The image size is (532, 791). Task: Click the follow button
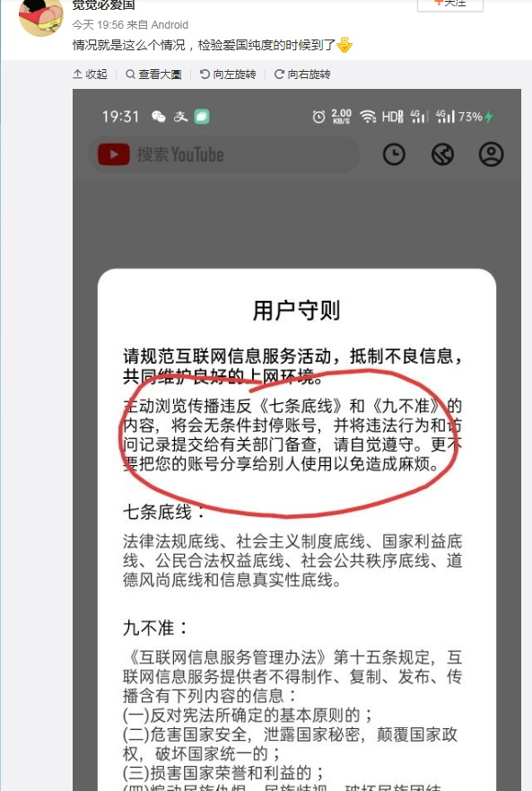point(450,4)
